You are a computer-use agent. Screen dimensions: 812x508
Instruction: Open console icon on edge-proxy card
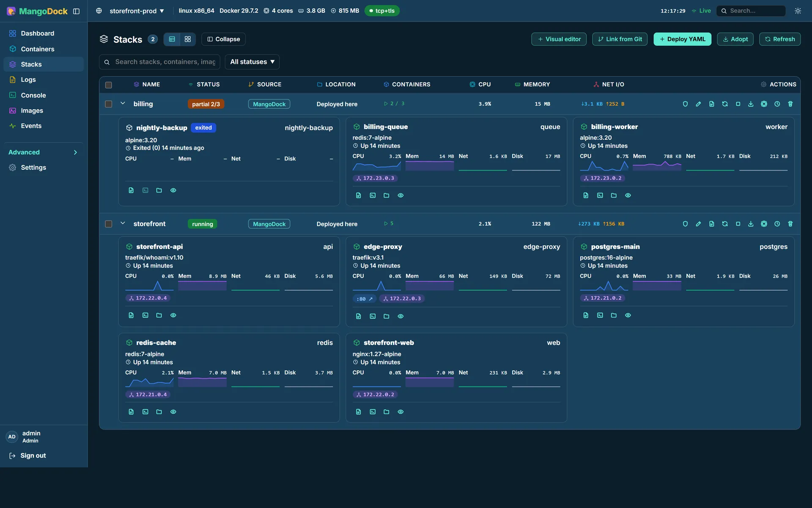click(373, 316)
